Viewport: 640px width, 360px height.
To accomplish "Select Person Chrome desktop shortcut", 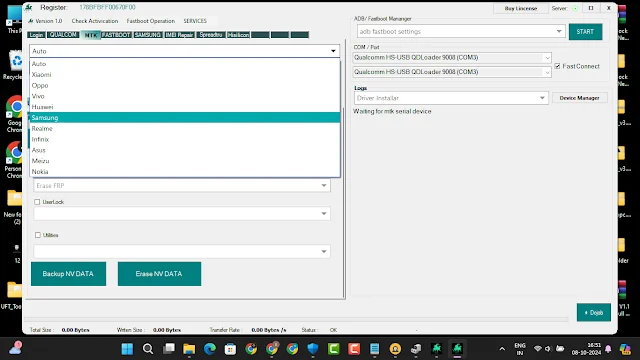I will (15, 160).
